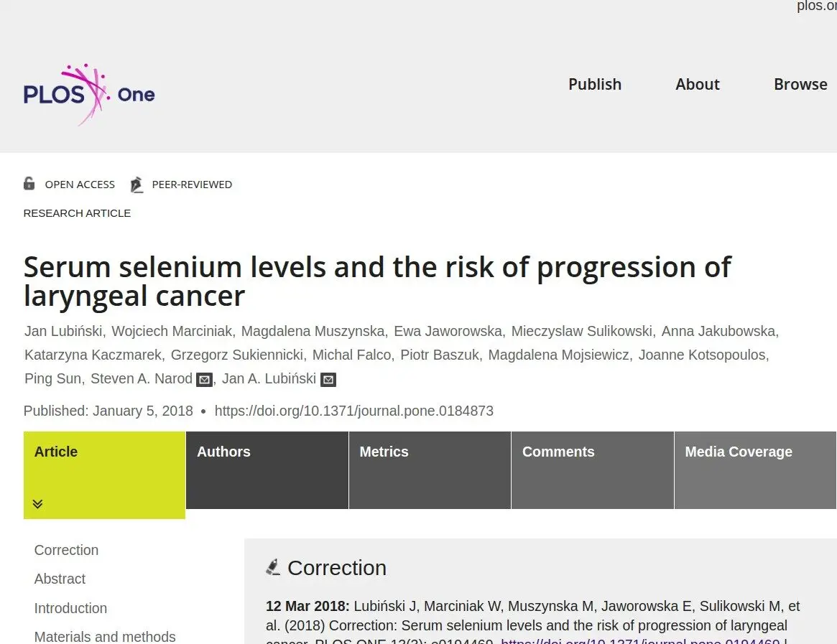Screen dimensions: 837x644
Task: Go to Materials and methods section
Action: click(x=105, y=637)
